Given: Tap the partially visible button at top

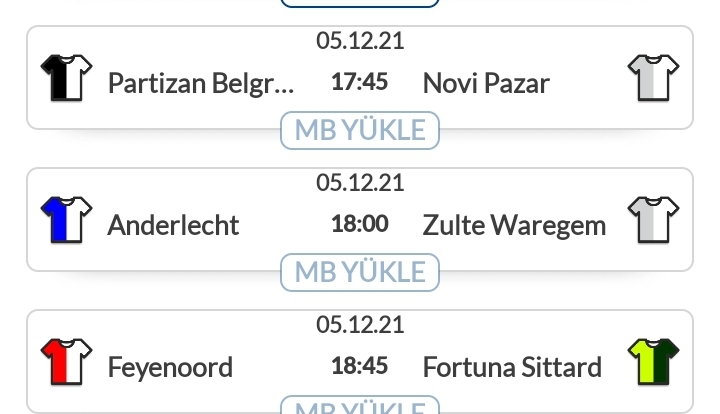Looking at the screenshot, I should click(x=360, y=3).
